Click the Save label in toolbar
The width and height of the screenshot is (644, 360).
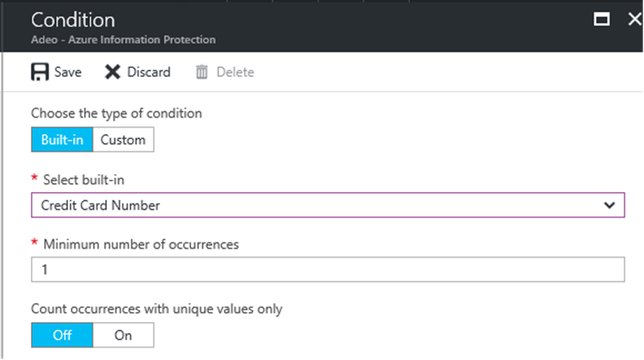pos(68,73)
